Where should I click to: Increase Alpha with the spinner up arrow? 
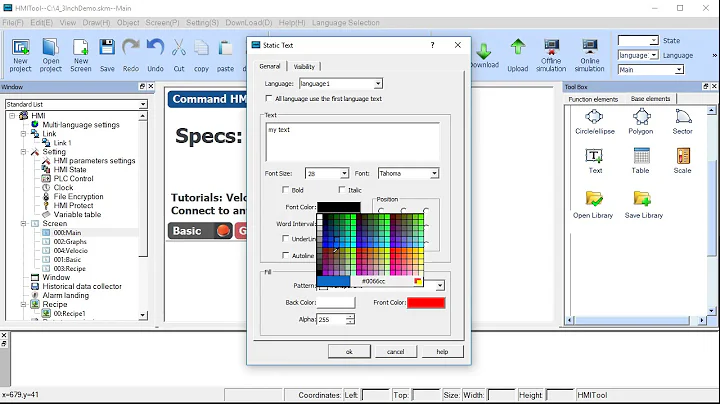(350, 316)
